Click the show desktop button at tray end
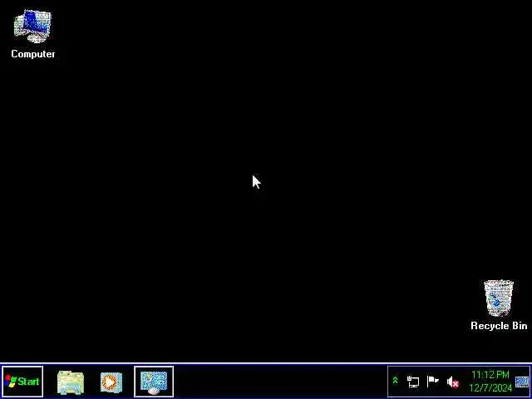The height and width of the screenshot is (399, 532). tap(522, 382)
